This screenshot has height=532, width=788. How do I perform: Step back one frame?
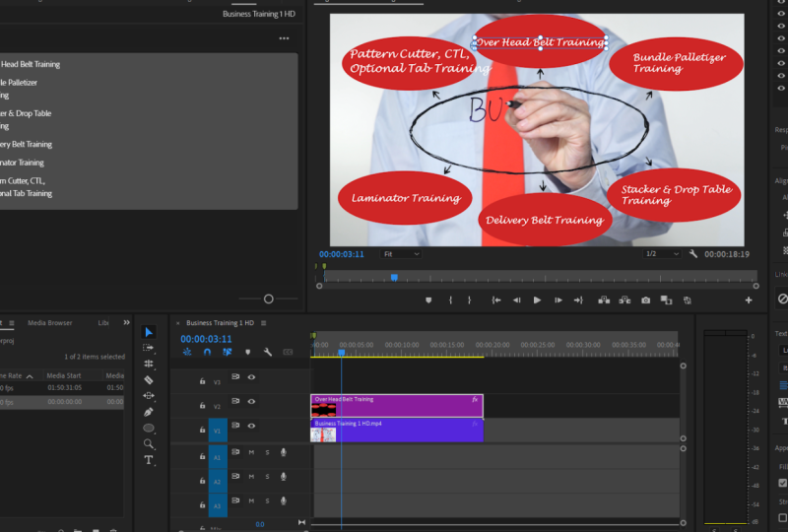(x=516, y=300)
